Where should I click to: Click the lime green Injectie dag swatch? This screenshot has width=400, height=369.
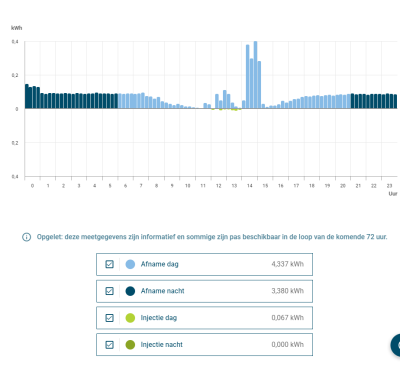point(130,318)
